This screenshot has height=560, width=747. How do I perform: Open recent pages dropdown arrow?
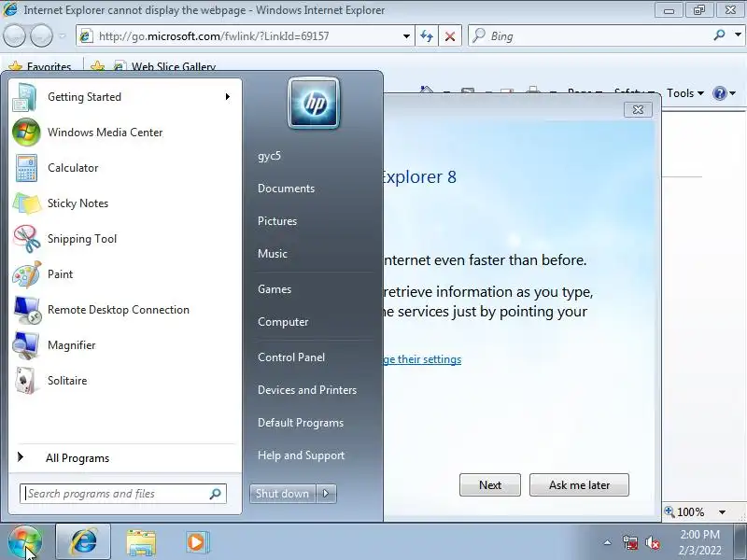62,36
